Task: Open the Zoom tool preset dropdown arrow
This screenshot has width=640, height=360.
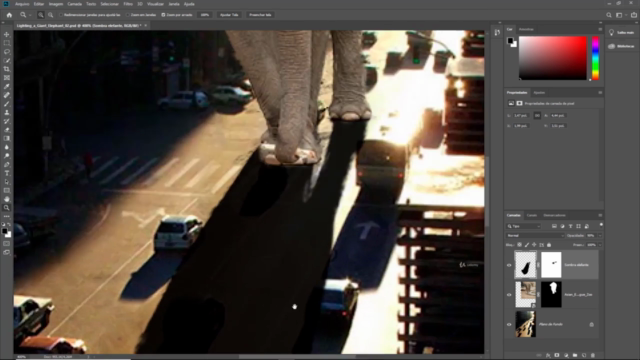Action: [x=30, y=15]
